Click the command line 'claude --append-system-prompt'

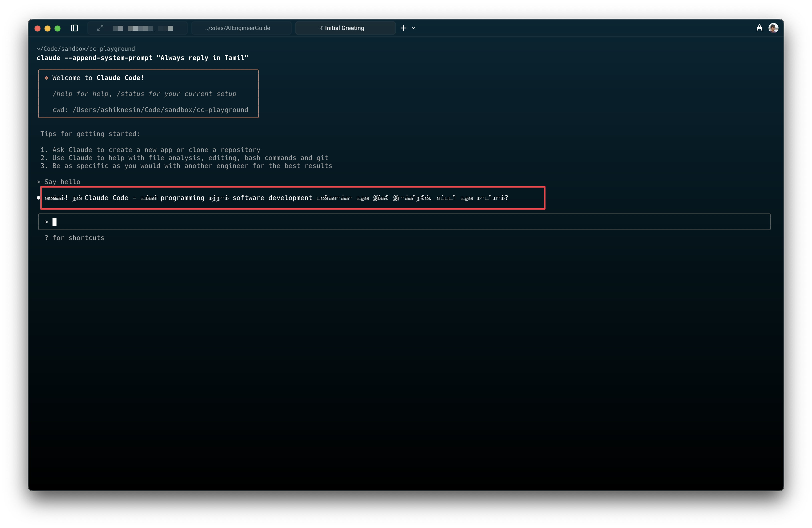point(142,58)
